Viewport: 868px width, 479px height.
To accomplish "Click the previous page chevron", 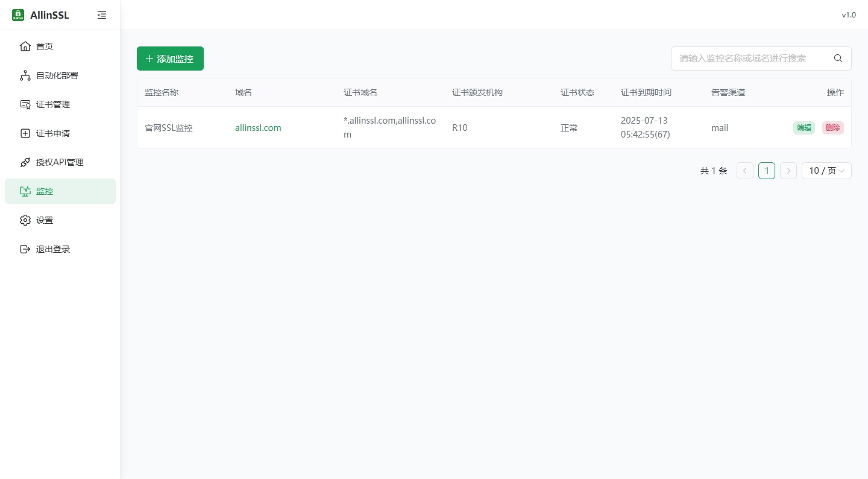I will tap(744, 171).
